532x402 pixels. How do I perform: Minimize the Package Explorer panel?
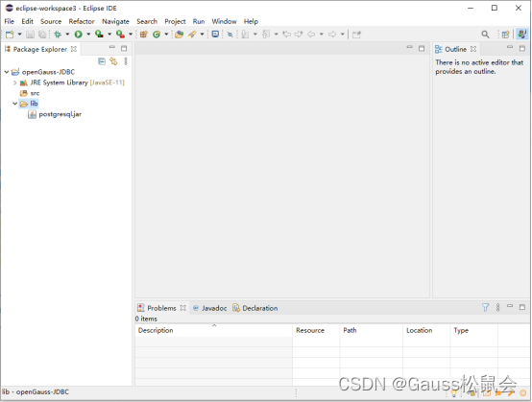click(112, 47)
